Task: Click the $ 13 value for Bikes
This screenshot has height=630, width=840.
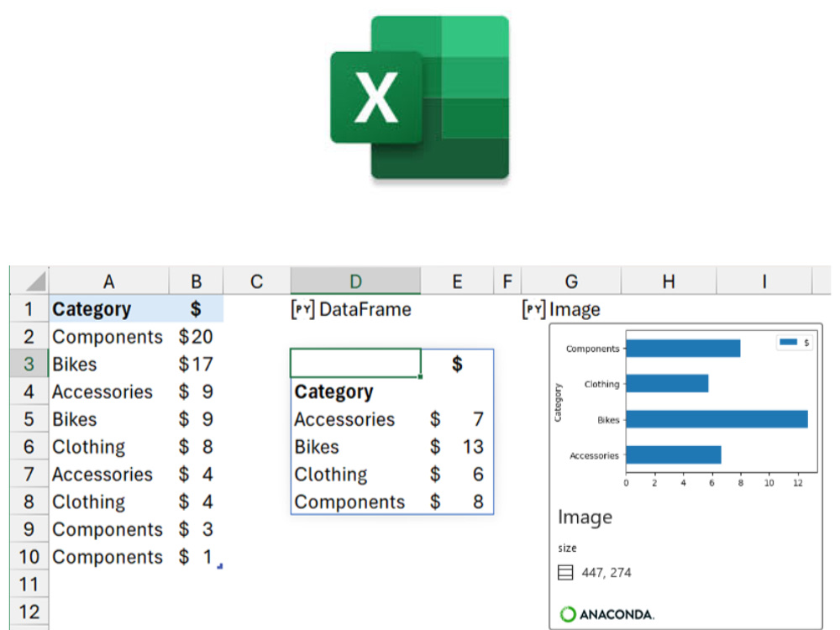Action: 457,447
